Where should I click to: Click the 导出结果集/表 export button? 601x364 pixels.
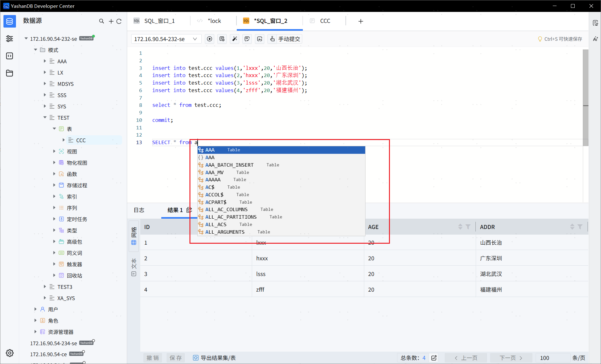(x=215, y=358)
